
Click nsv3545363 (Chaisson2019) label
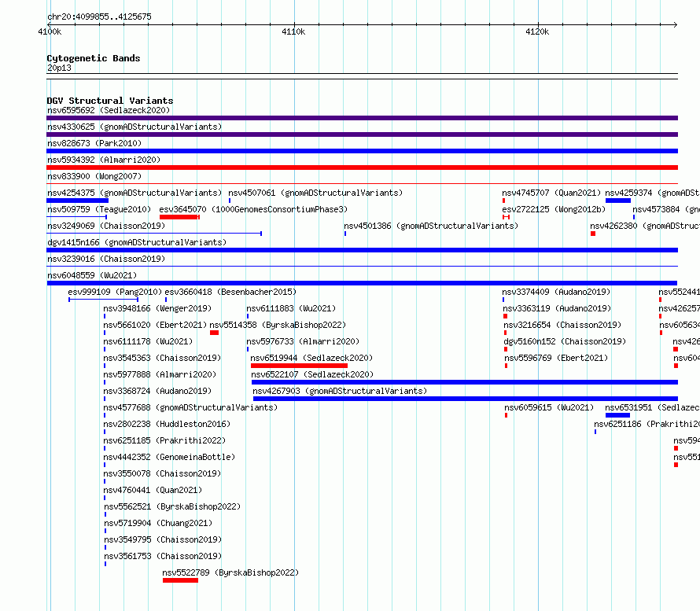pos(162,358)
